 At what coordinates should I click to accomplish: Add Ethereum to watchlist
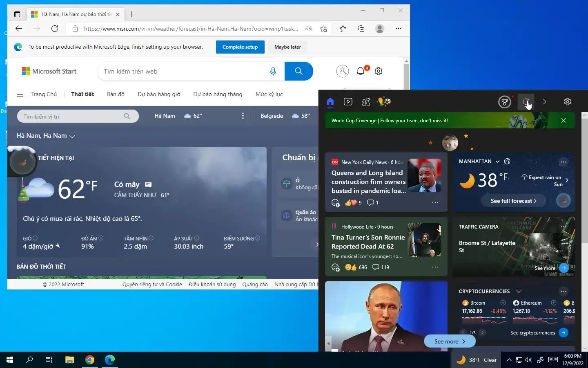pos(554,303)
